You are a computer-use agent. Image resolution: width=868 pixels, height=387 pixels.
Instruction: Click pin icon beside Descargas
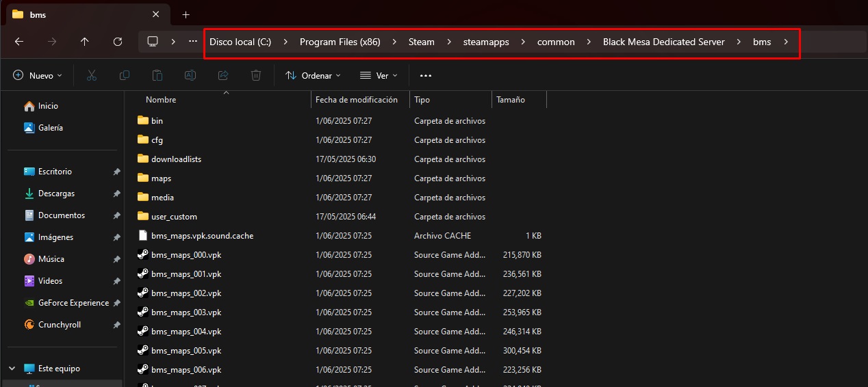tap(116, 193)
